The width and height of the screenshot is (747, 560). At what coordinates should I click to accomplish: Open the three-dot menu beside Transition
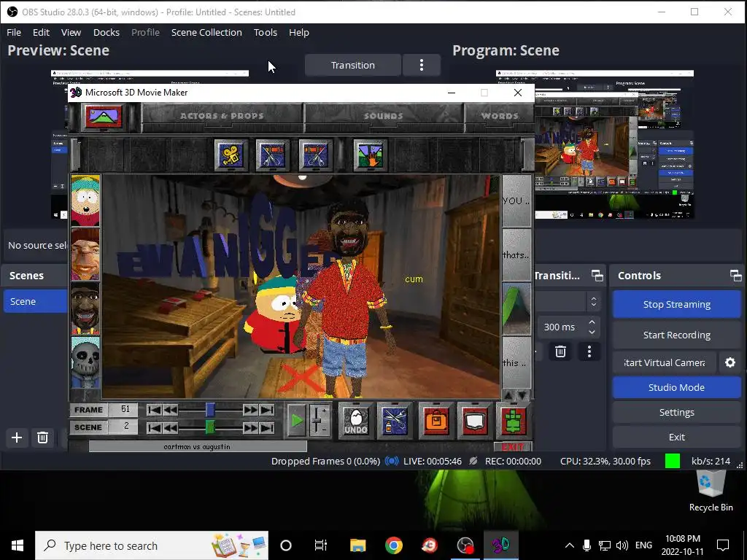point(422,65)
